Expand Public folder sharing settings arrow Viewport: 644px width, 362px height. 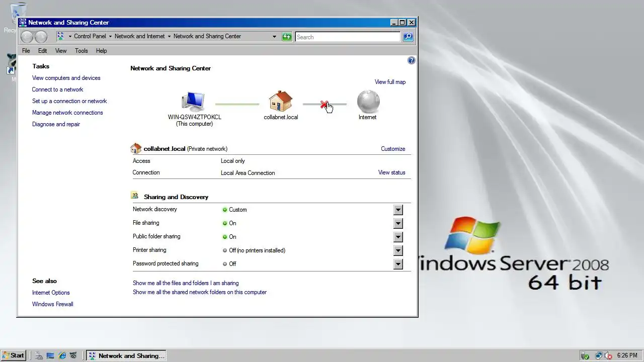[x=398, y=237]
